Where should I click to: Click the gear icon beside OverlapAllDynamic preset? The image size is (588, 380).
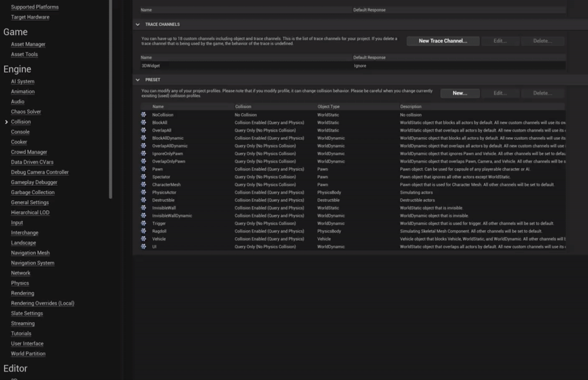click(143, 145)
